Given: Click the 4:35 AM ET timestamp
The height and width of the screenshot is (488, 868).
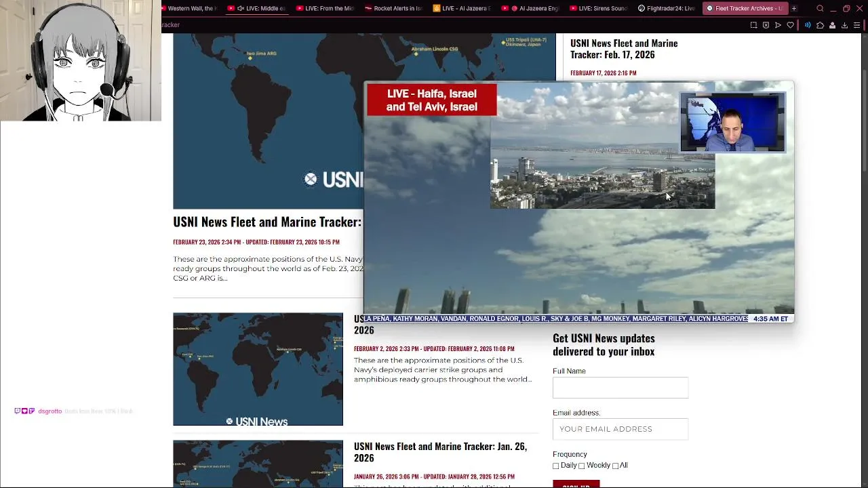Looking at the screenshot, I should [770, 319].
